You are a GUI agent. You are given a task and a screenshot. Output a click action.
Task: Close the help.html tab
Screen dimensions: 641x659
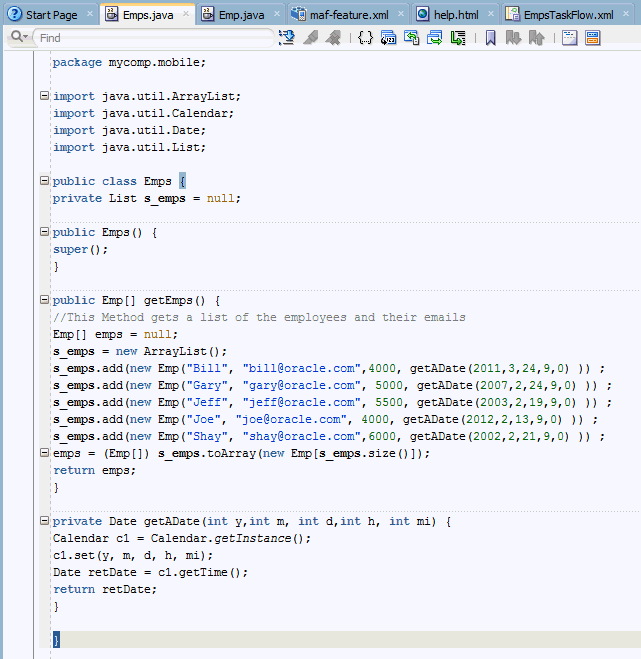coord(491,14)
